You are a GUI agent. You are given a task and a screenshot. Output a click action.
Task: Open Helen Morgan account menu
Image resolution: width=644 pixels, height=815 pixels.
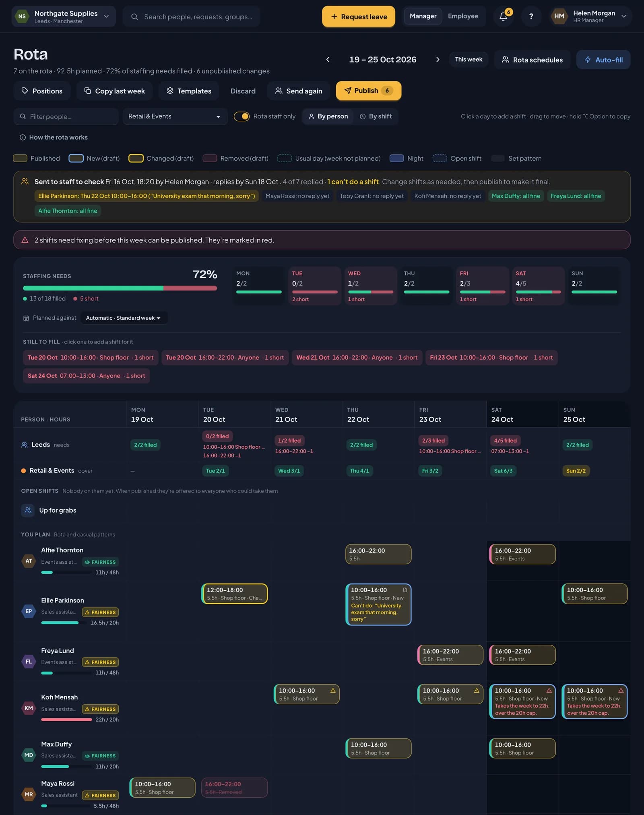coord(590,17)
